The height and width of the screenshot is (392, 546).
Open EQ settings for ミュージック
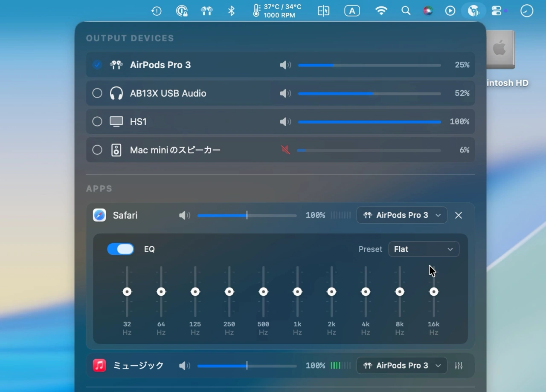click(x=459, y=366)
